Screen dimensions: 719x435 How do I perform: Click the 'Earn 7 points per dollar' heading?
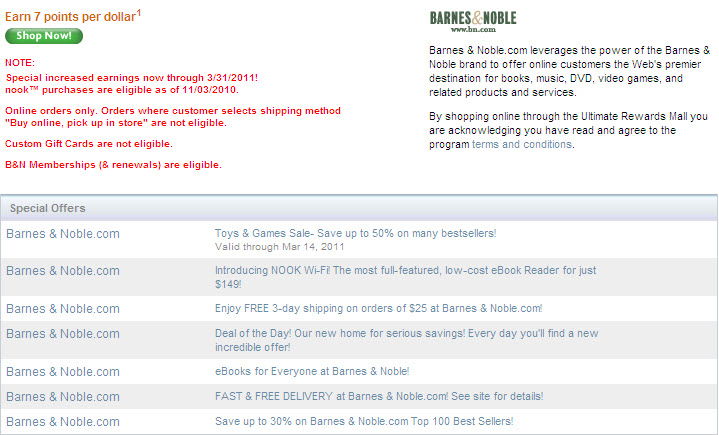click(x=73, y=17)
